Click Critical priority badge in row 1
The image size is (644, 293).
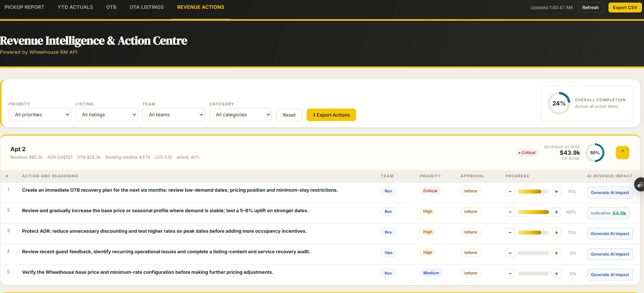click(430, 191)
